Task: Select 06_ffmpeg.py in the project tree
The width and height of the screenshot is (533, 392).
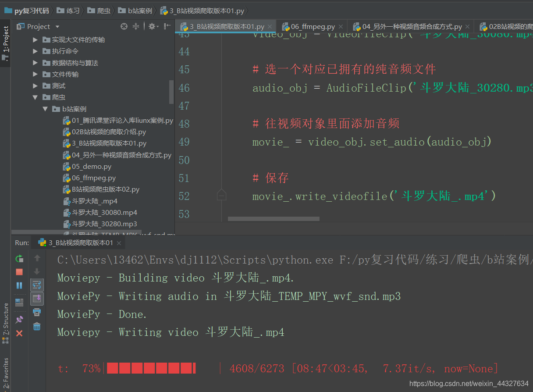Action: [89, 178]
